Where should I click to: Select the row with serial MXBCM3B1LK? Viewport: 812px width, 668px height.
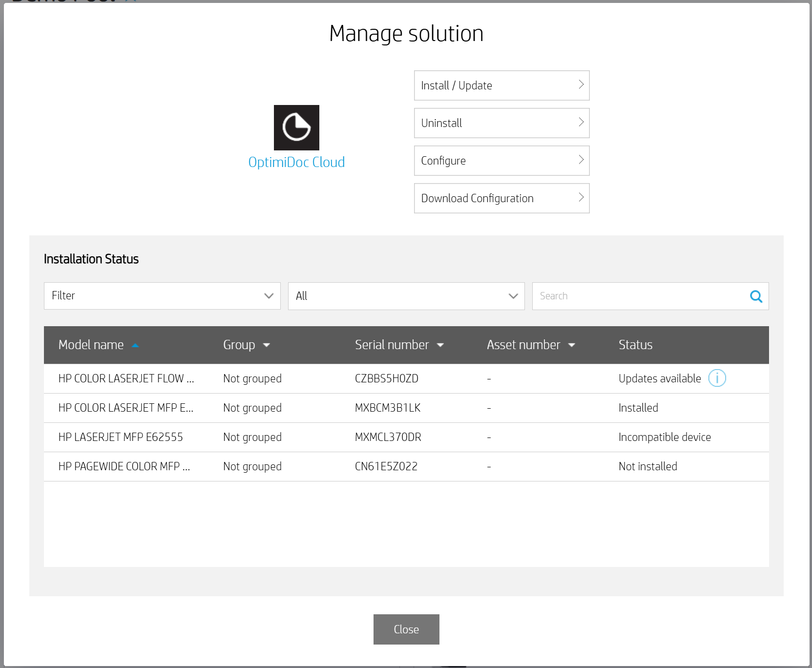click(388, 408)
